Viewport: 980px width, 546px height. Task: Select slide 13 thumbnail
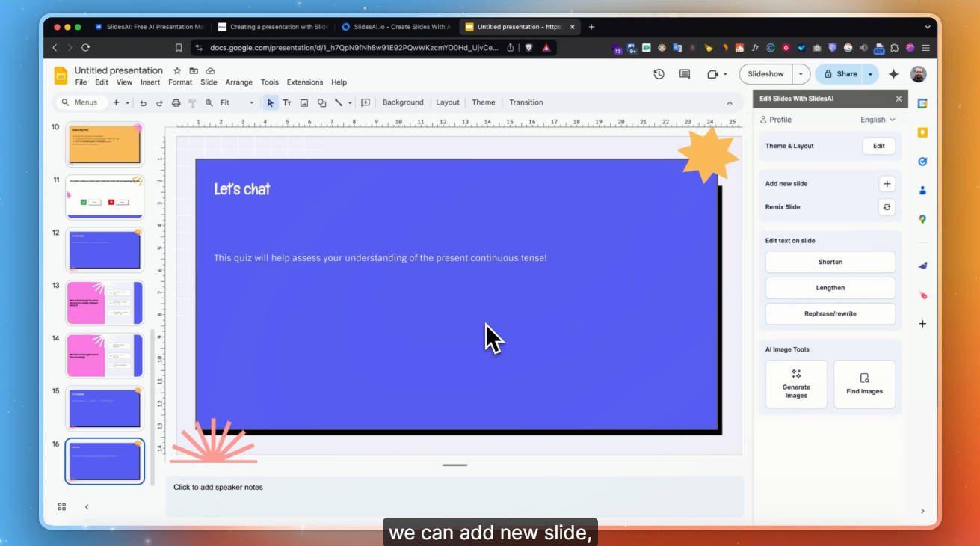click(105, 303)
